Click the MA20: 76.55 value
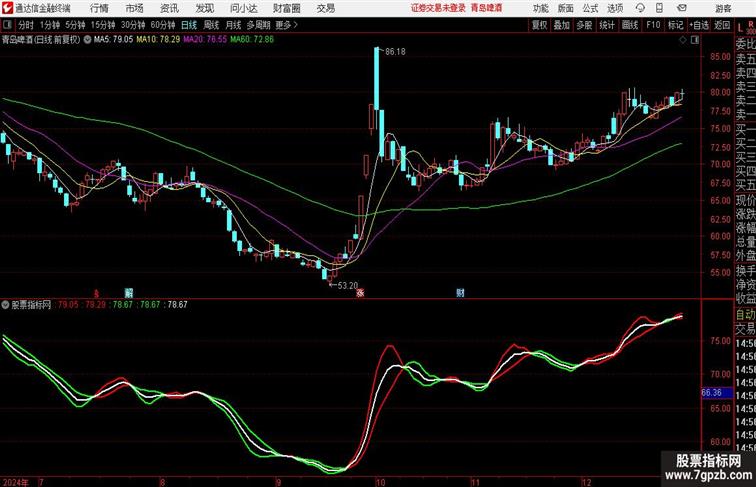The height and width of the screenshot is (487, 756). point(205,40)
